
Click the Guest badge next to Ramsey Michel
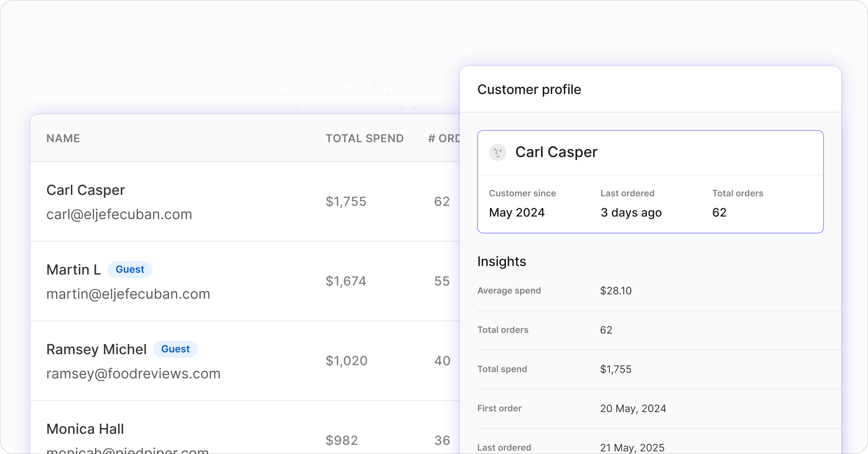[175, 349]
